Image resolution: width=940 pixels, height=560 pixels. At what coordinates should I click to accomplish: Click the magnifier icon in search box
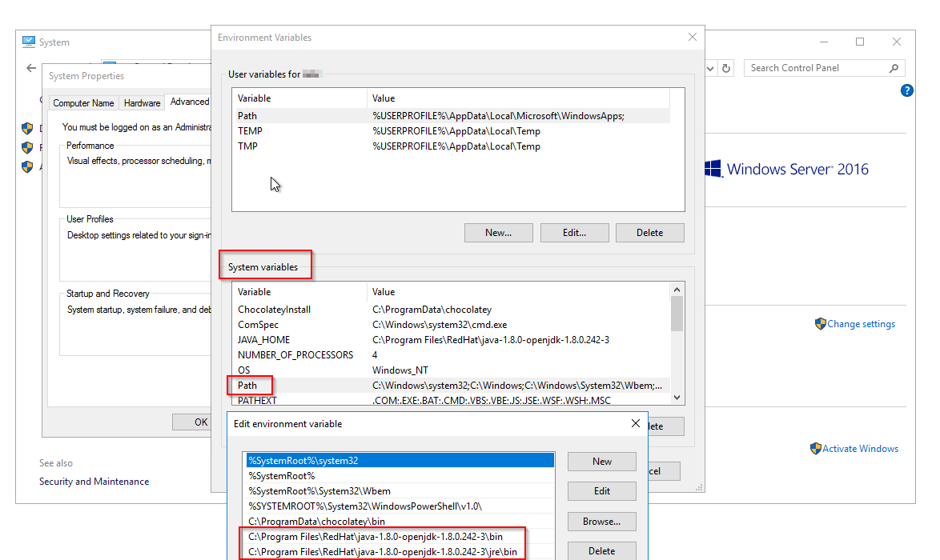(x=894, y=69)
